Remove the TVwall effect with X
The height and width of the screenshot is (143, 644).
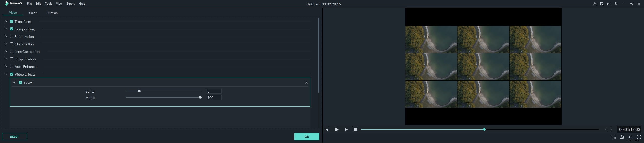pos(306,83)
